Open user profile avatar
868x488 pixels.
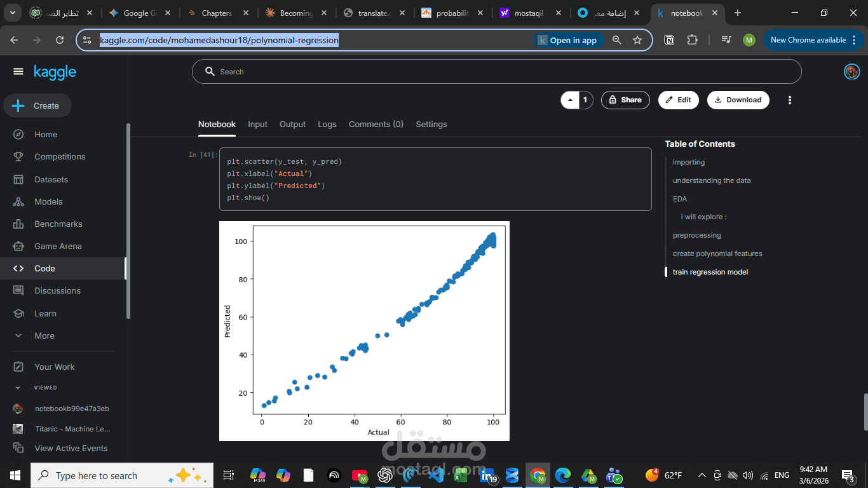[x=851, y=72]
